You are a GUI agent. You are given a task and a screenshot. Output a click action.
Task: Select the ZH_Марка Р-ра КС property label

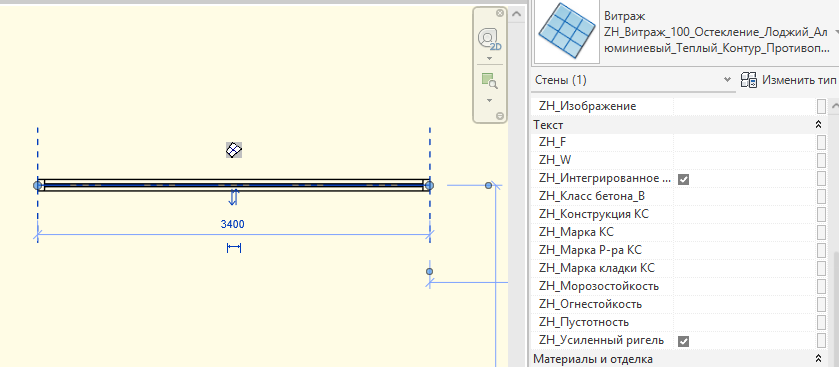(x=590, y=250)
